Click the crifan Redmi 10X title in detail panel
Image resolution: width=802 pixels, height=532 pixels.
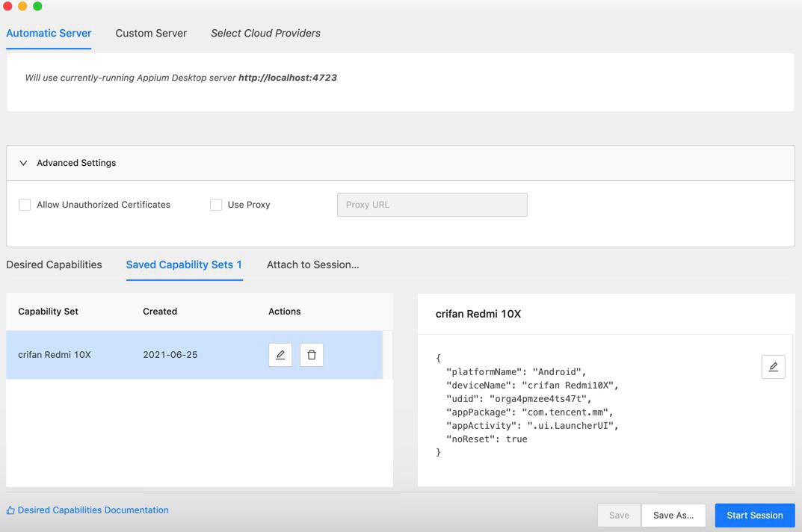point(478,314)
